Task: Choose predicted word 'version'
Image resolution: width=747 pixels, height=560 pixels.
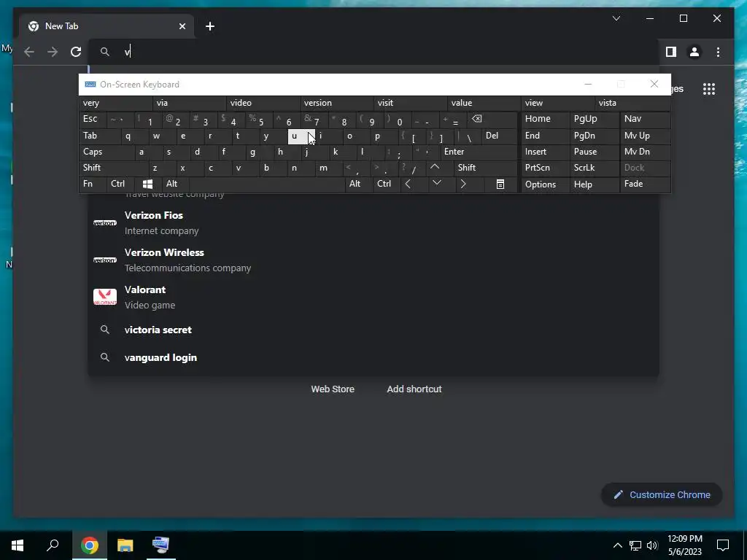Action: tap(337, 103)
